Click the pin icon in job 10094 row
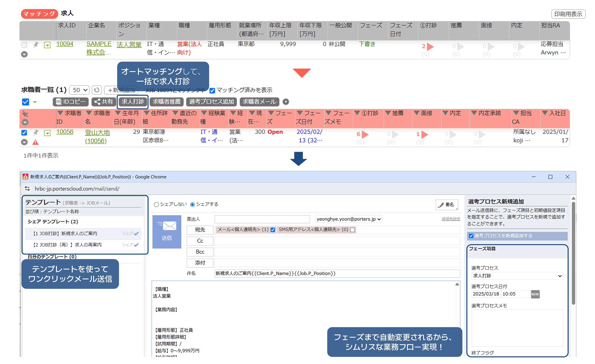The image size is (595, 364). pos(36,45)
